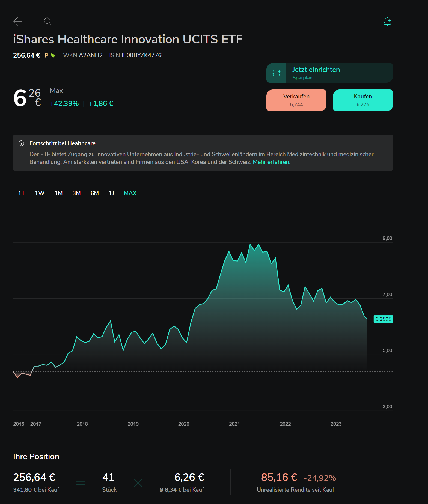Click the WKN value A2ANH2
Screen dimensions: 428x504
91,55
